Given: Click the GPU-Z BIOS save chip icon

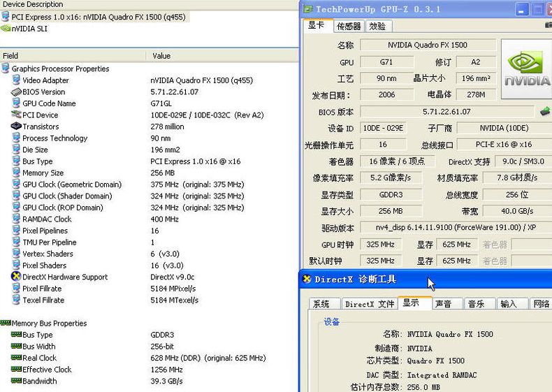Looking at the screenshot, I should [x=545, y=111].
